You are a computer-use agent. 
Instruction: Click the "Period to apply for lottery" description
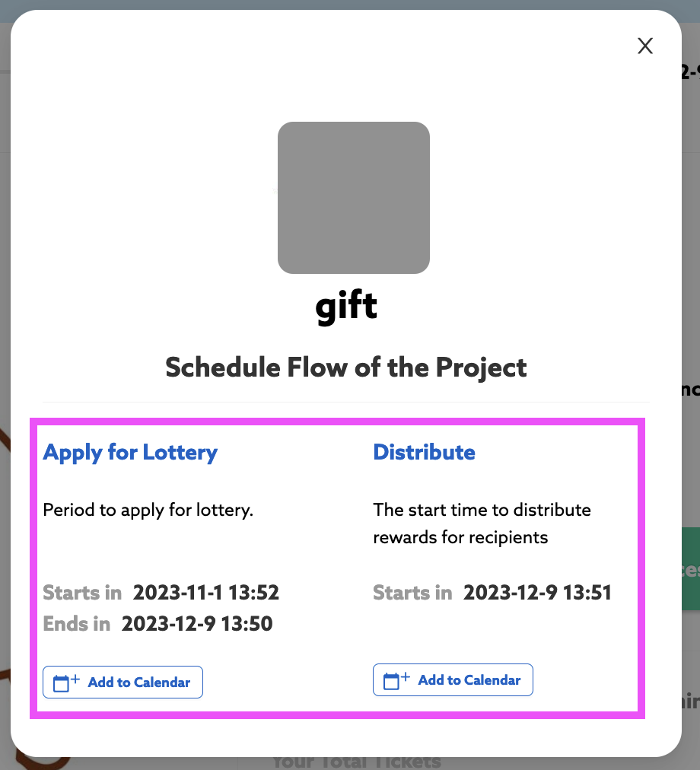point(148,510)
